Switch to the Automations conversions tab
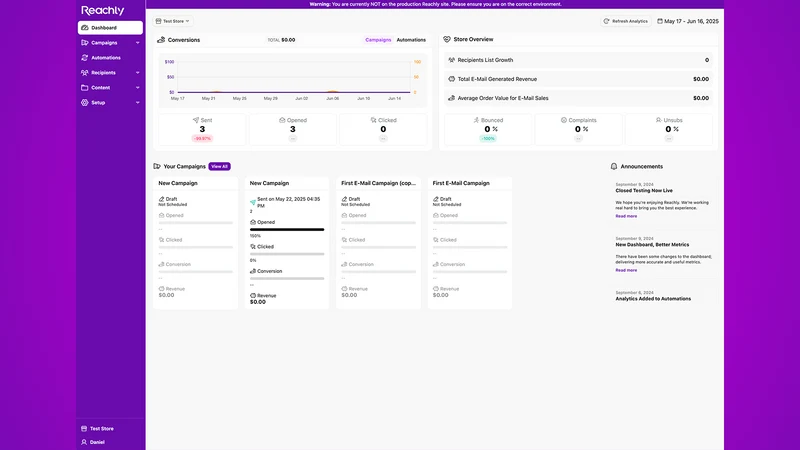This screenshot has width=800, height=450. [x=411, y=40]
